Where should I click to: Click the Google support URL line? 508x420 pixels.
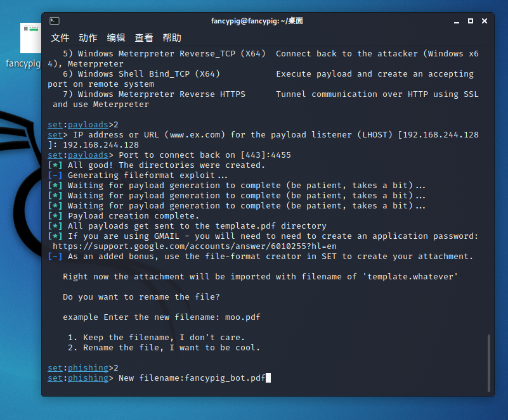195,246
